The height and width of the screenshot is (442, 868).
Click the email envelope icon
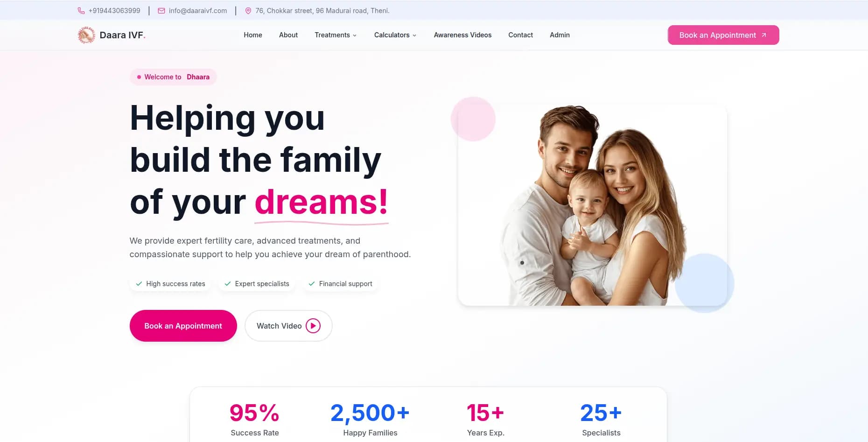161,11
